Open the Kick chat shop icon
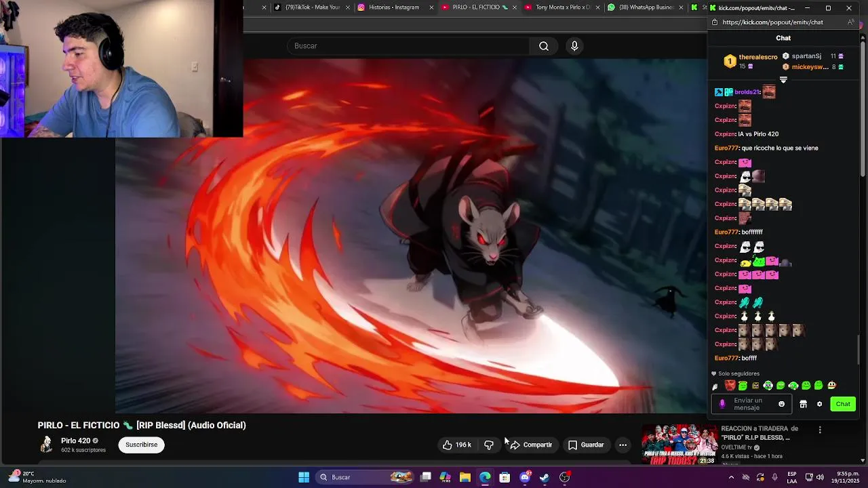This screenshot has height=488, width=868. click(803, 404)
